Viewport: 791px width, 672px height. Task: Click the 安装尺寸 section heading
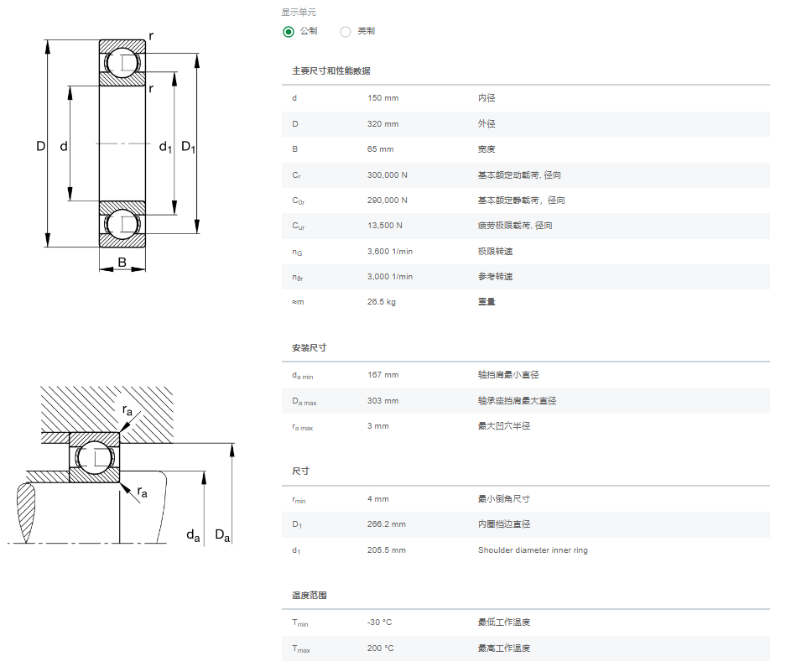click(310, 348)
